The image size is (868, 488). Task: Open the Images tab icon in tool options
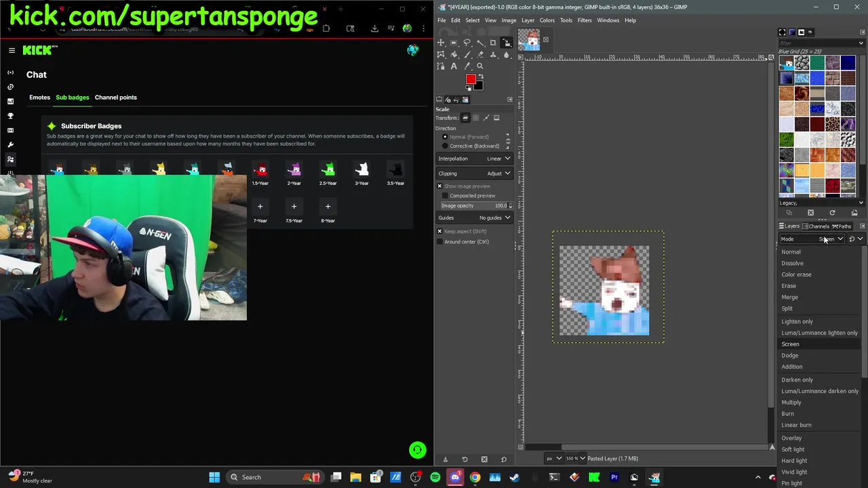tap(465, 100)
